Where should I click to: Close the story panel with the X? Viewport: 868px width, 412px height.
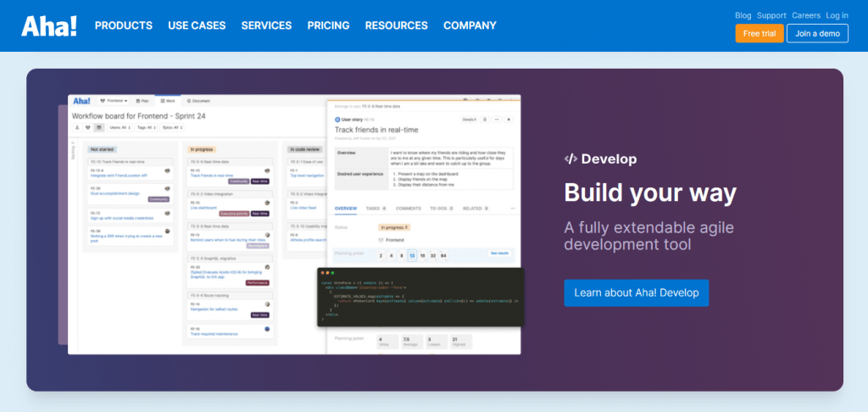coord(509,120)
